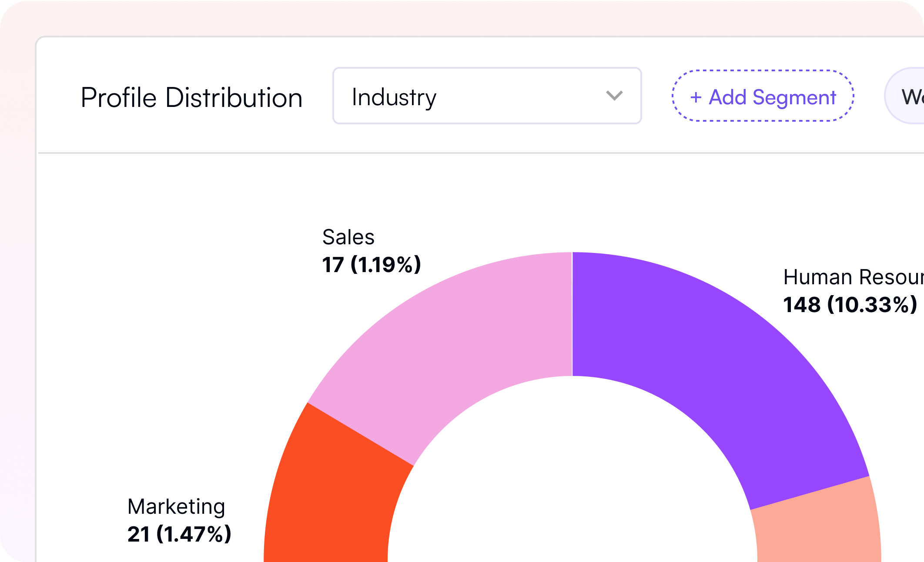Click the plus icon in Add Segment

tap(696, 97)
